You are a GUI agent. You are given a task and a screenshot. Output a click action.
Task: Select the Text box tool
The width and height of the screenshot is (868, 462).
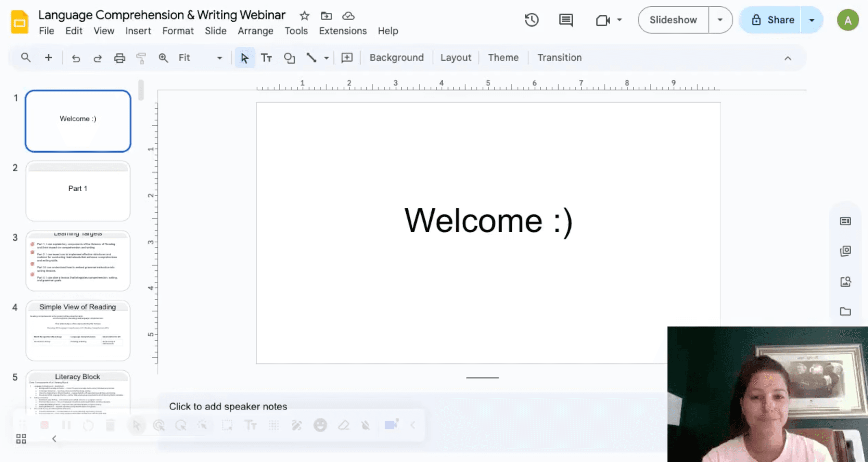point(266,58)
